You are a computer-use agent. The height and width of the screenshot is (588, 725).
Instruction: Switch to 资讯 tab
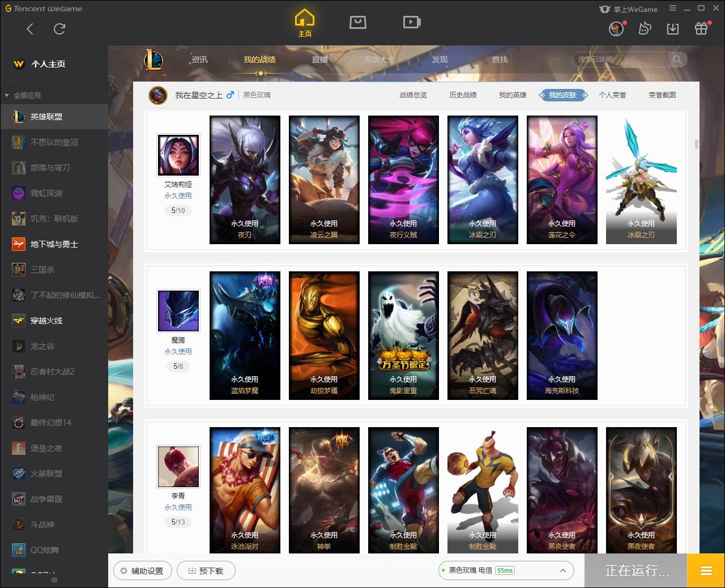point(199,59)
